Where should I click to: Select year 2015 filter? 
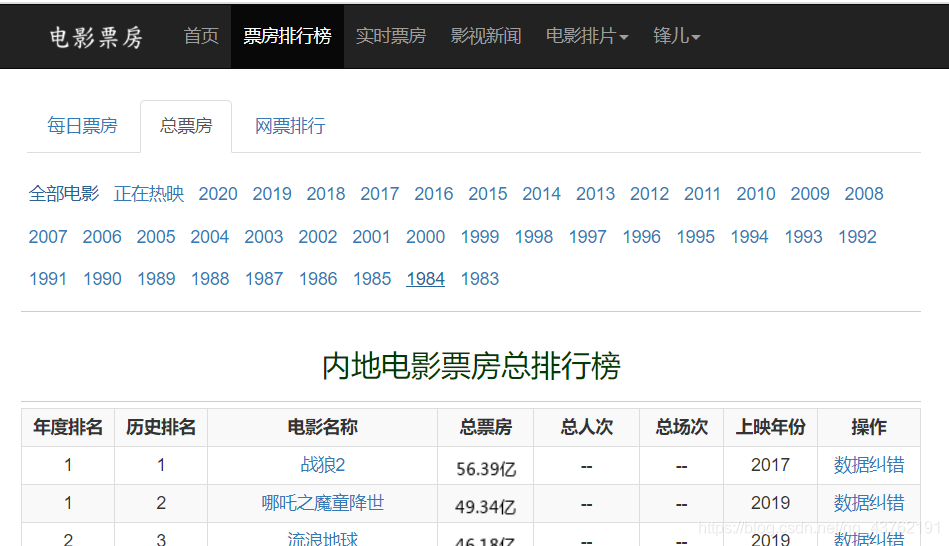487,194
